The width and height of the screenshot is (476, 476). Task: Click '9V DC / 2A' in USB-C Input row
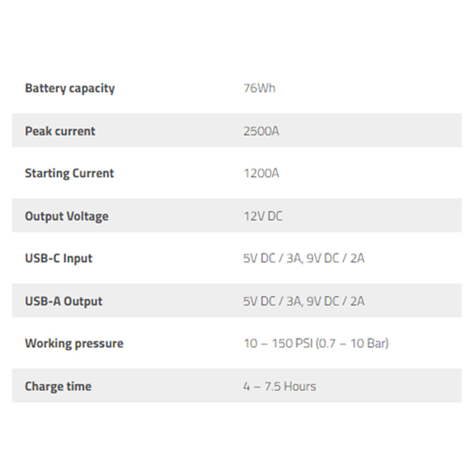tap(335, 258)
